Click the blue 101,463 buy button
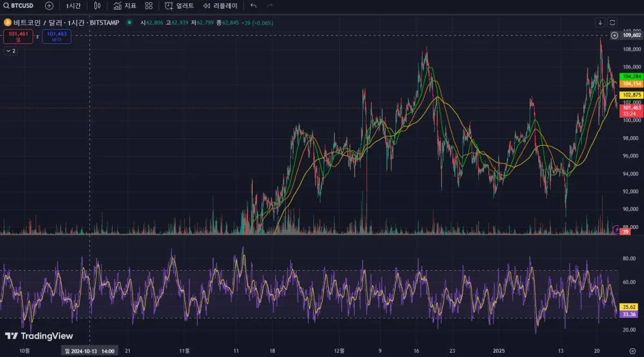The height and width of the screenshot is (357, 644). (x=56, y=36)
